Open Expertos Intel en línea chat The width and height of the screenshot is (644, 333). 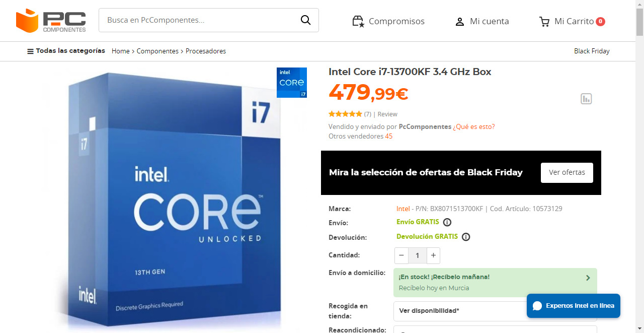tap(574, 306)
